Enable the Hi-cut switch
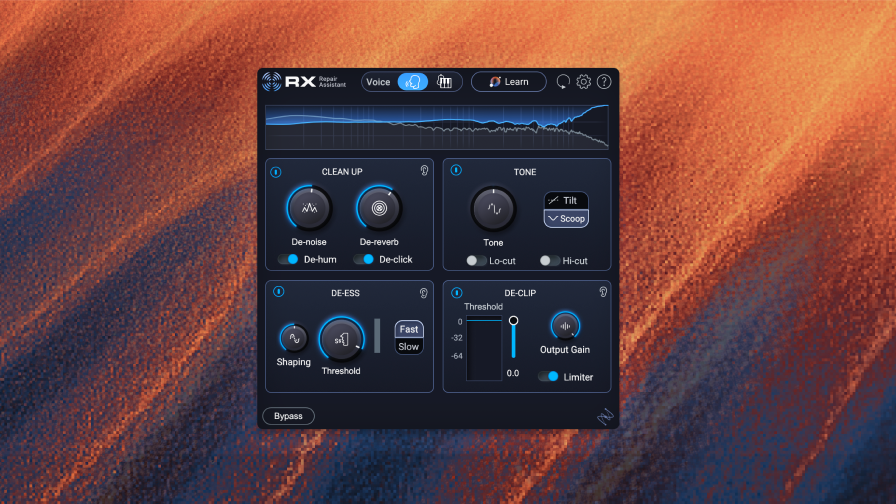The image size is (896, 504). [x=550, y=261]
